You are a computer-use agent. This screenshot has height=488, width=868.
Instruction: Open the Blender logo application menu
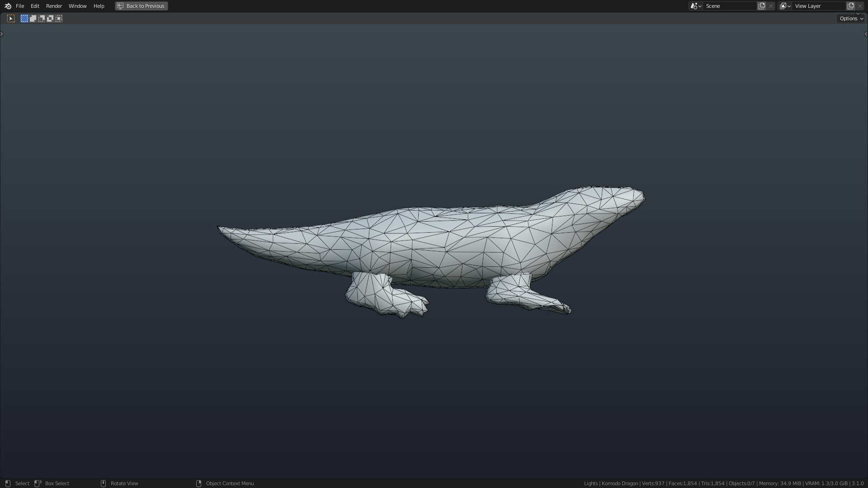(x=8, y=6)
